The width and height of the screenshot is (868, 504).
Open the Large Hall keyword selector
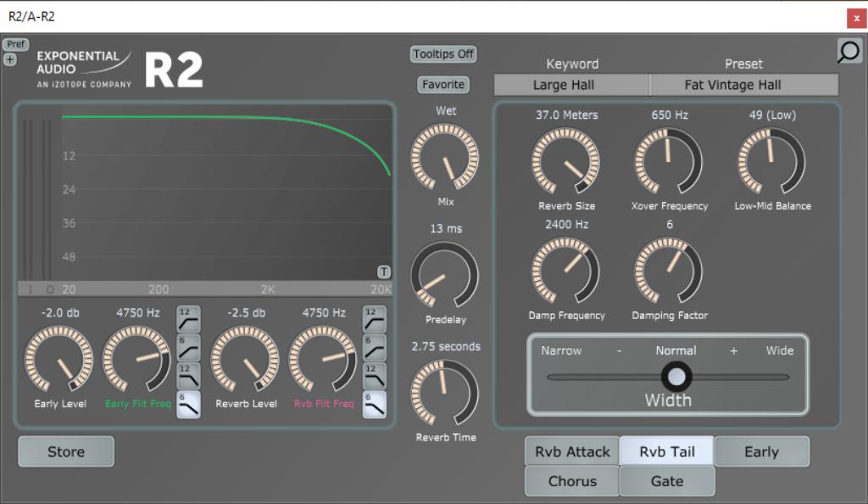tap(570, 84)
